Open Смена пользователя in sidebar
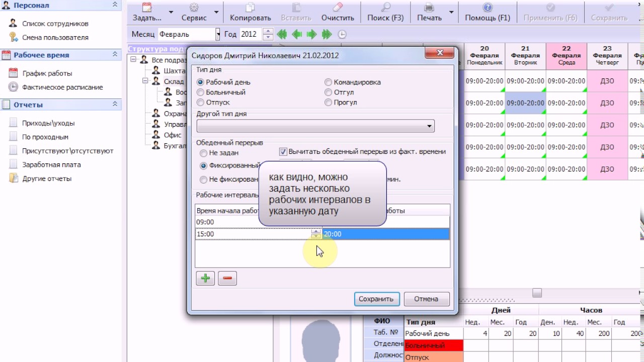 click(x=55, y=37)
